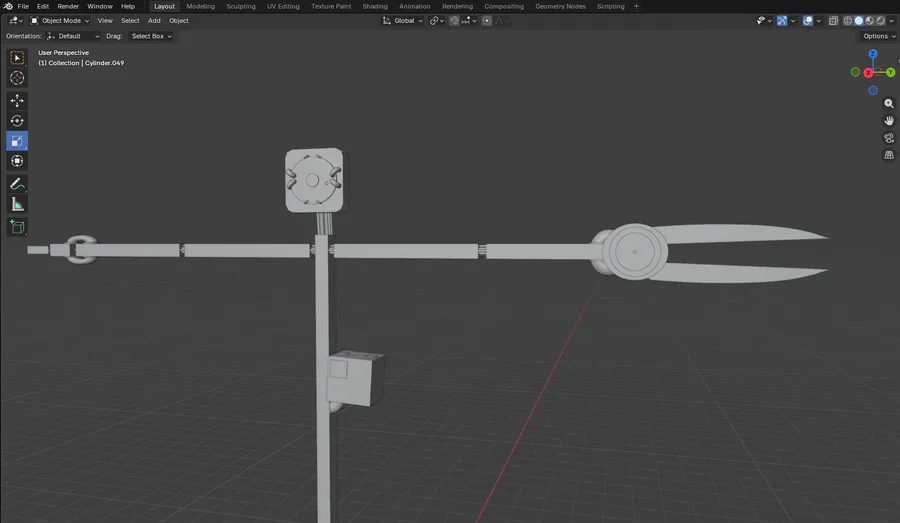Image resolution: width=900 pixels, height=523 pixels.
Task: Select the Add Cube tool
Action: [x=17, y=227]
